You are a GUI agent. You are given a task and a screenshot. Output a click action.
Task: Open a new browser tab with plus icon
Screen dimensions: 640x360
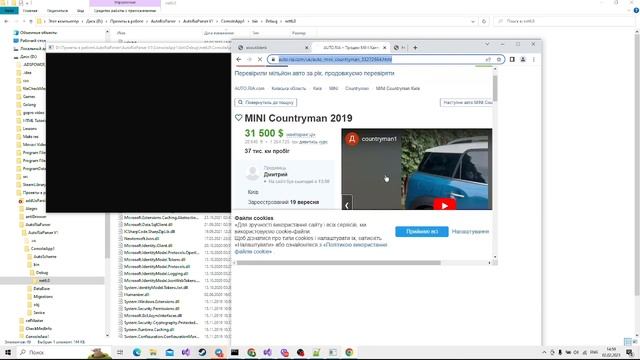[x=415, y=48]
